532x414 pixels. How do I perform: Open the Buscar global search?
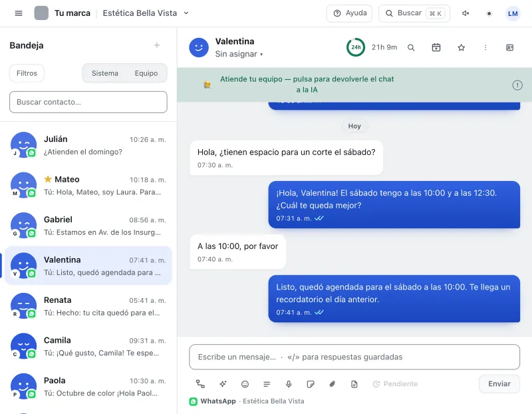[414, 13]
